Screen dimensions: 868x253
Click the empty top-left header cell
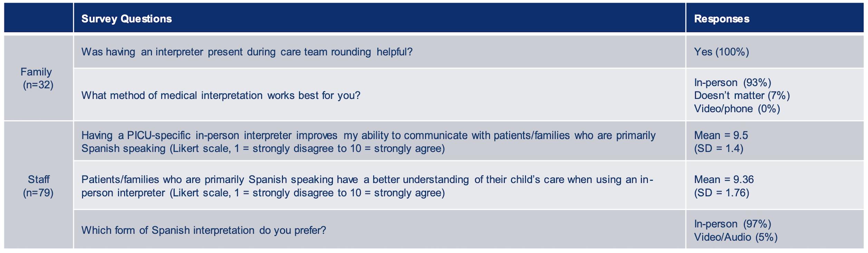[38, 18]
